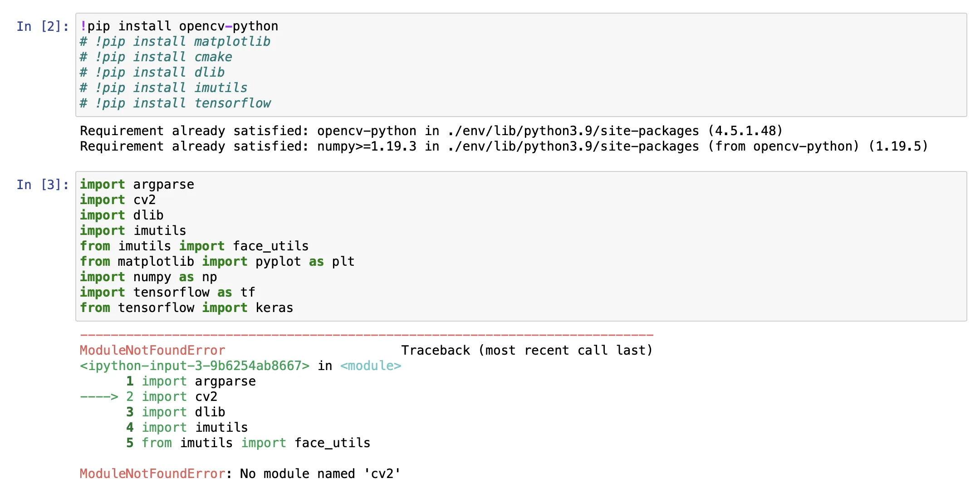Click the '!pip install opencv-python' line
This screenshot has height=488, width=980.
(x=179, y=26)
